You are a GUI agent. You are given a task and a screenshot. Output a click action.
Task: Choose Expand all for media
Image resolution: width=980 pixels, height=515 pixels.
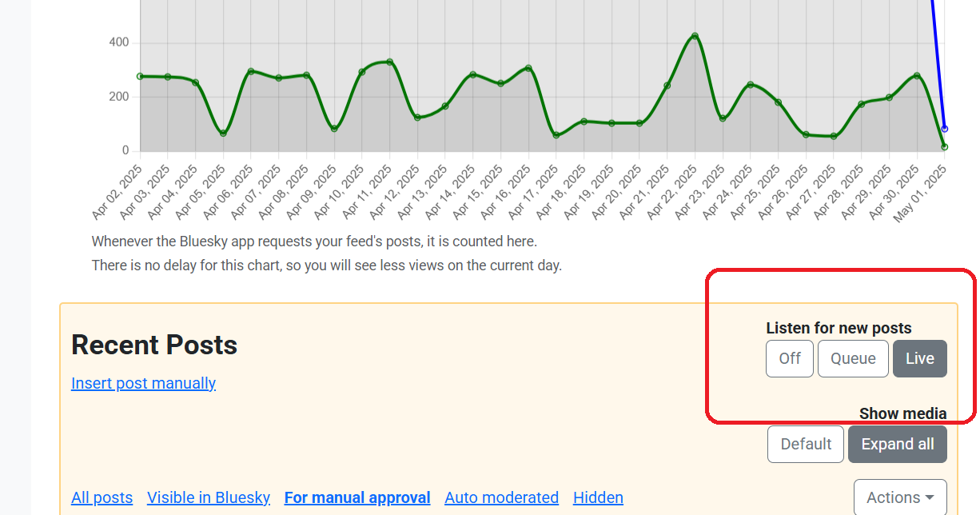pos(897,444)
